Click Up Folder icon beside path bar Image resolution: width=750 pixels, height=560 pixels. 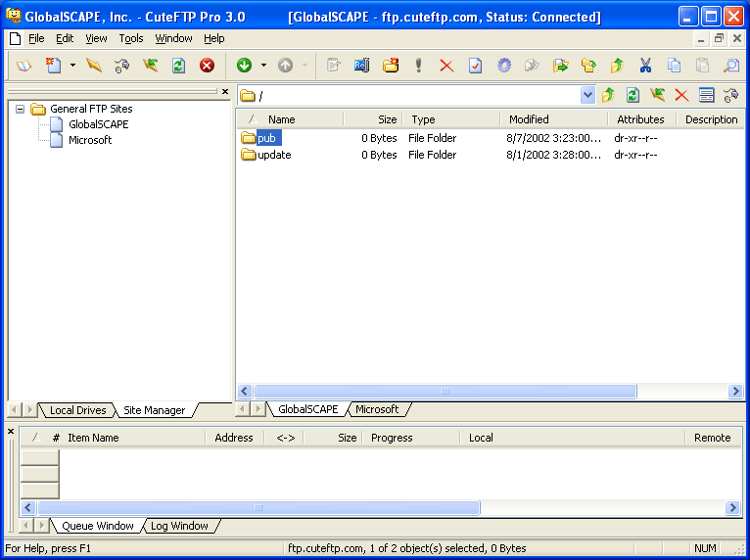(608, 95)
